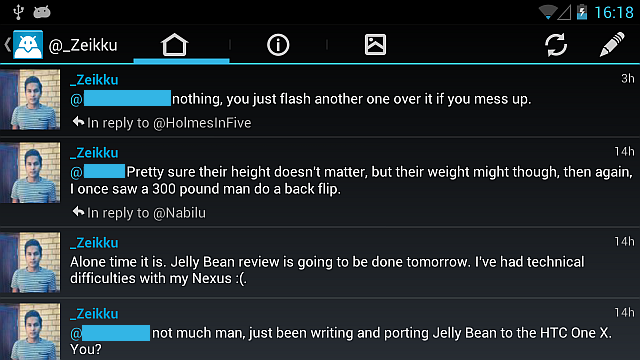Image resolution: width=640 pixels, height=360 pixels.
Task: Open the pictures gallery tab
Action: click(x=375, y=44)
